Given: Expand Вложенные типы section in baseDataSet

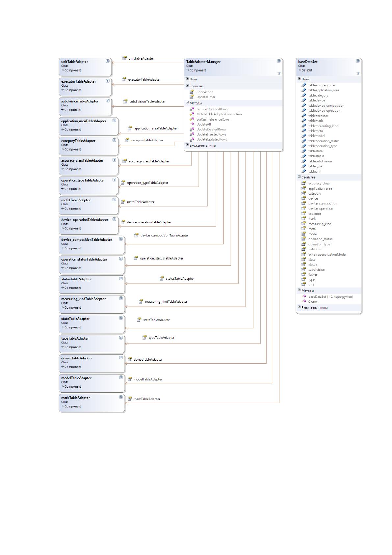Looking at the screenshot, I should click(x=299, y=307).
